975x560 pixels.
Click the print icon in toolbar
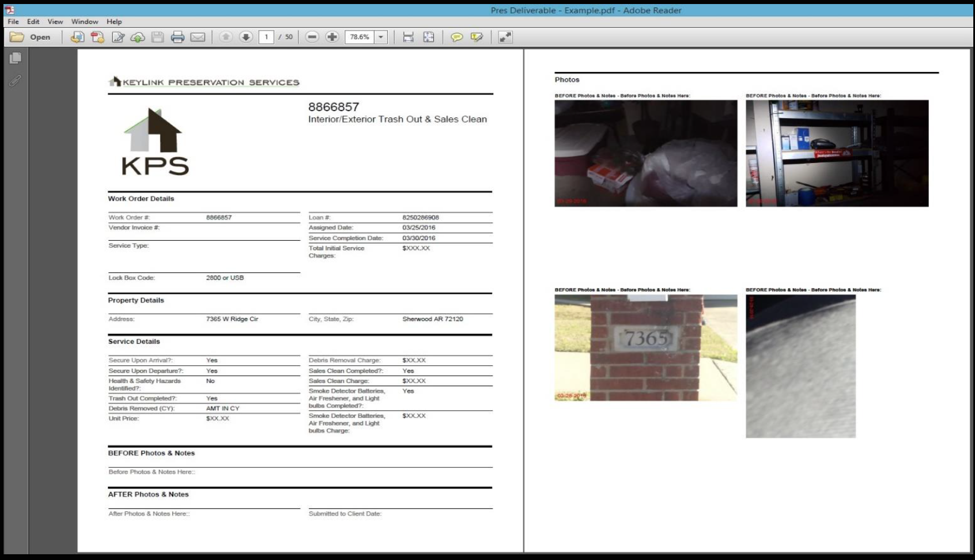177,37
